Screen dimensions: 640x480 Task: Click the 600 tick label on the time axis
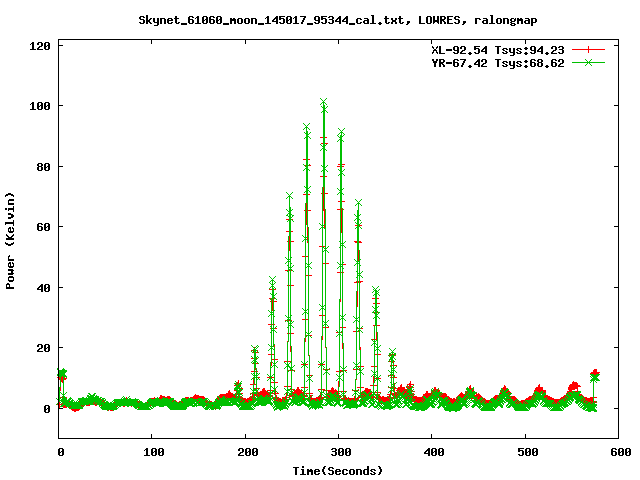[x=617, y=453]
